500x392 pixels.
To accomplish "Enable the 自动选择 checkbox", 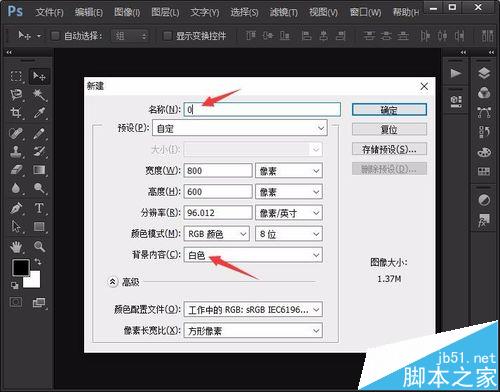I will coord(55,36).
